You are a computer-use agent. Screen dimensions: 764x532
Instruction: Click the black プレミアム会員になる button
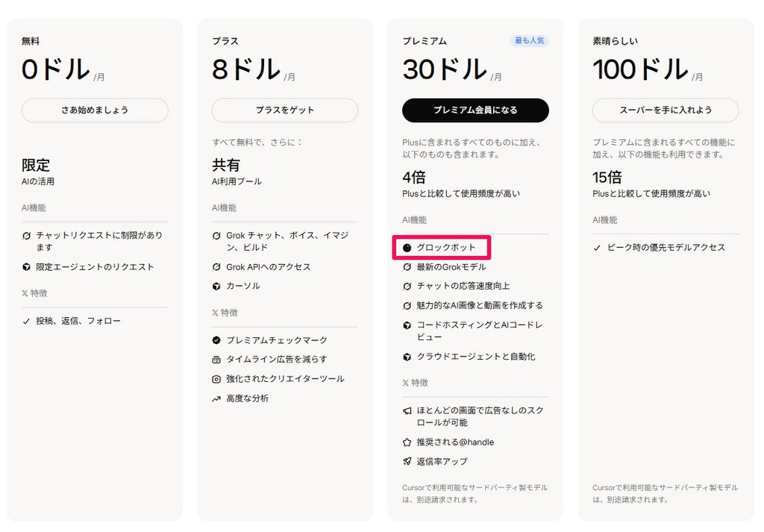point(475,110)
